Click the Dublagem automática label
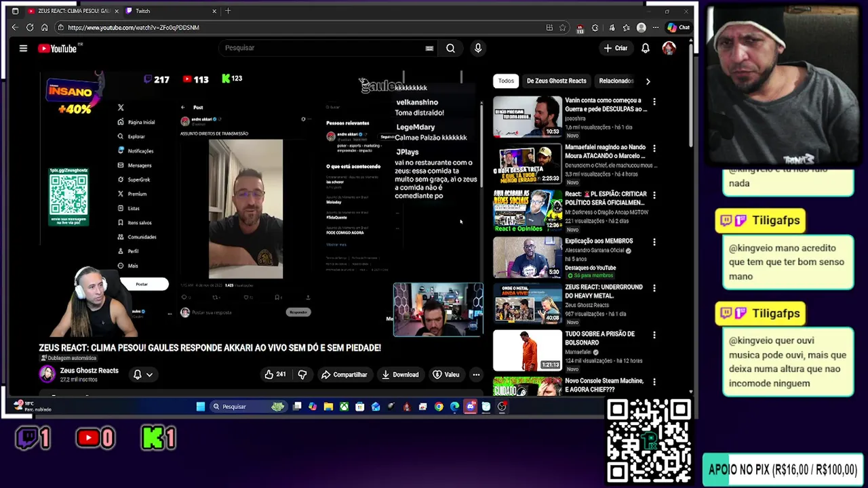868x488 pixels. tap(69, 358)
